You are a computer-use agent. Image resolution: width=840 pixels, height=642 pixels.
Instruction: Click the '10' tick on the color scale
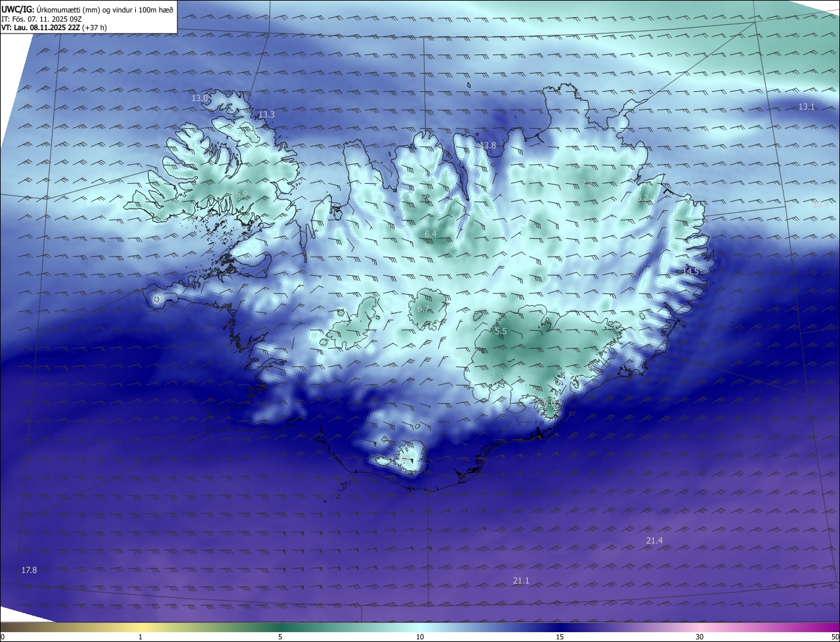coord(420,637)
